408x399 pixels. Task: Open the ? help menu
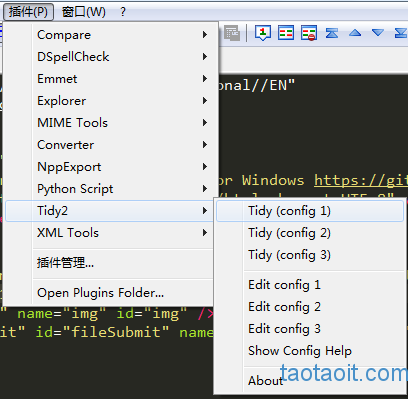(x=123, y=12)
